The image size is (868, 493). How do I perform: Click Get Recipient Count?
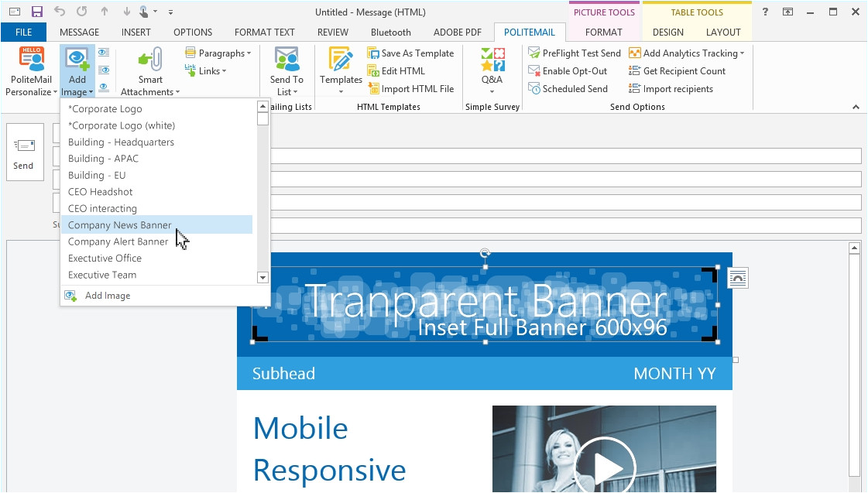tap(678, 71)
